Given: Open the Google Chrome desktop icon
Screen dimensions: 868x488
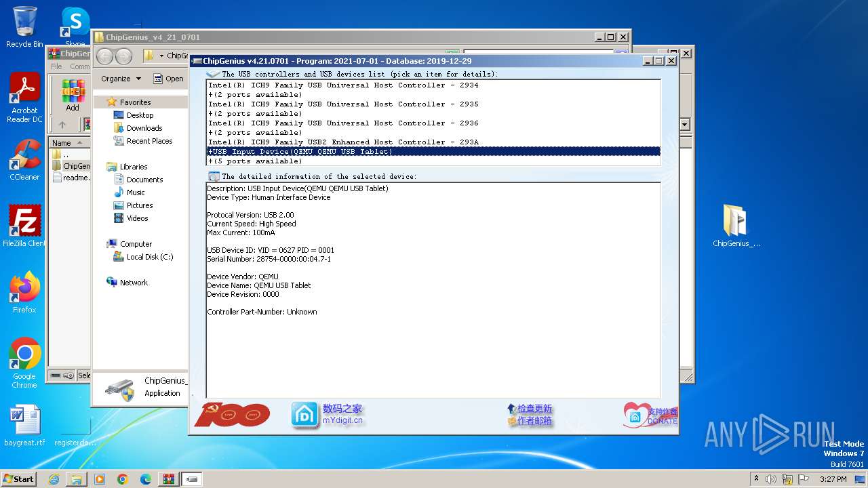Looking at the screenshot, I should point(24,363).
